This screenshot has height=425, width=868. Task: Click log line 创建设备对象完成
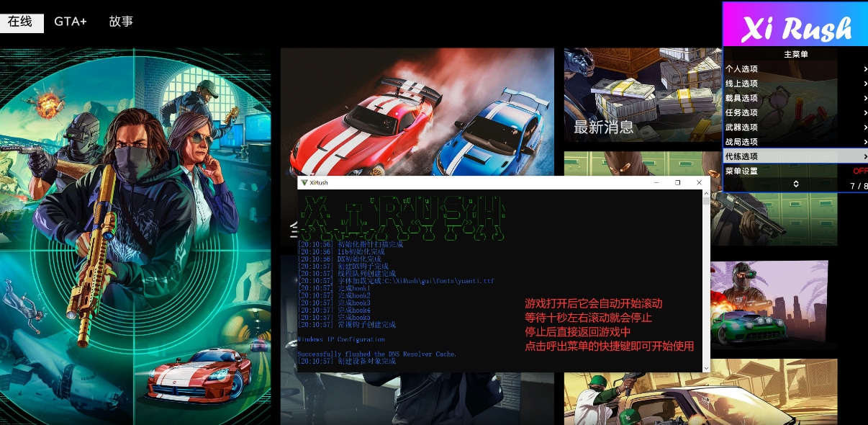click(347, 361)
